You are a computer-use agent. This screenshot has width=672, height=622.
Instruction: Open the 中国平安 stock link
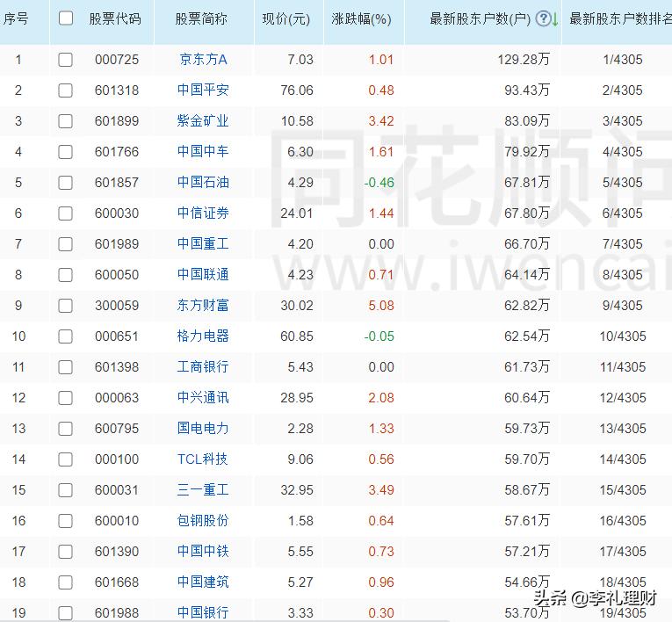(x=203, y=90)
